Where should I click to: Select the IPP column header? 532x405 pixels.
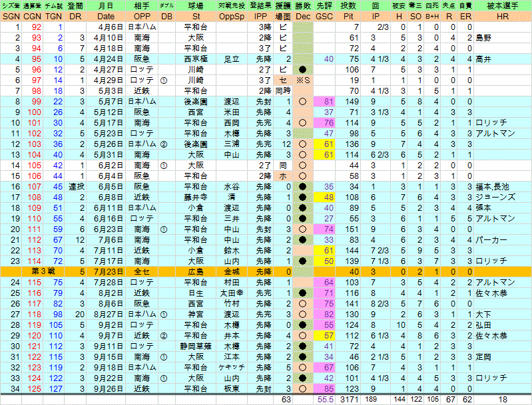[260, 16]
